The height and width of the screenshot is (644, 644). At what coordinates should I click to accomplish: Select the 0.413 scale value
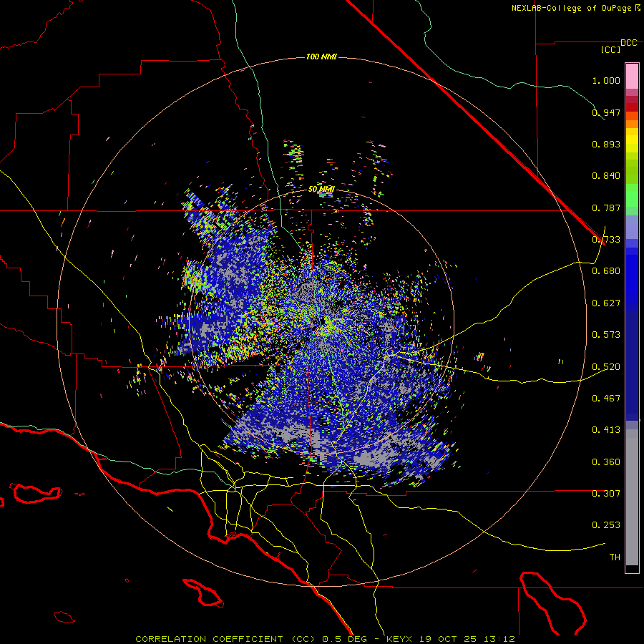(x=606, y=430)
